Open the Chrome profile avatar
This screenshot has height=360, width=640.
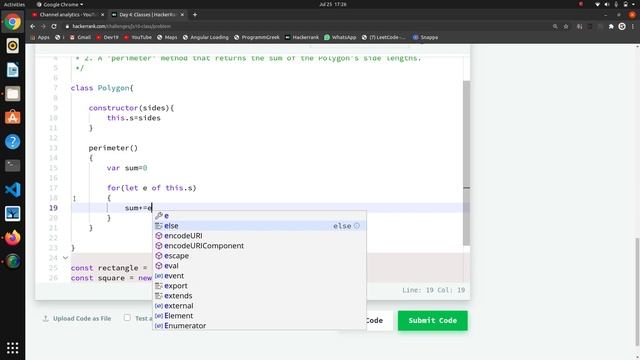click(x=622, y=26)
